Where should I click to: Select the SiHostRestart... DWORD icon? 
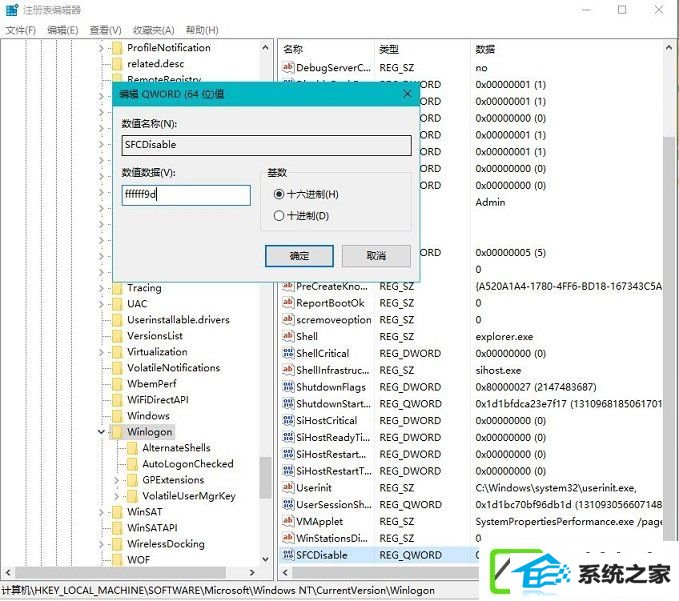coord(288,454)
